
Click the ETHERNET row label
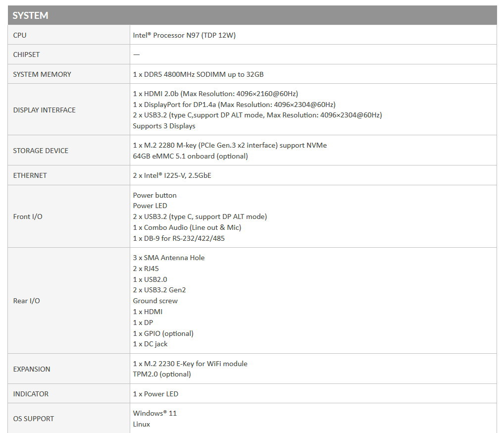[30, 175]
